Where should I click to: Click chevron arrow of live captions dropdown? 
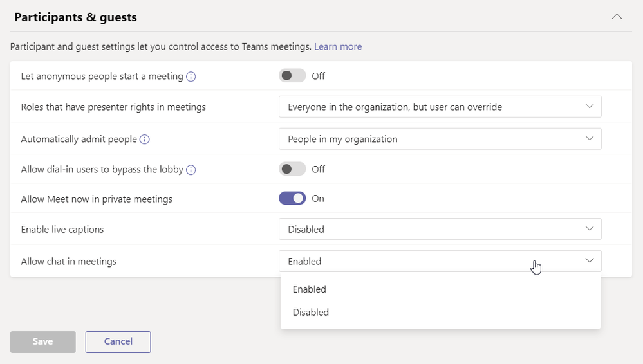pyautogui.click(x=590, y=228)
